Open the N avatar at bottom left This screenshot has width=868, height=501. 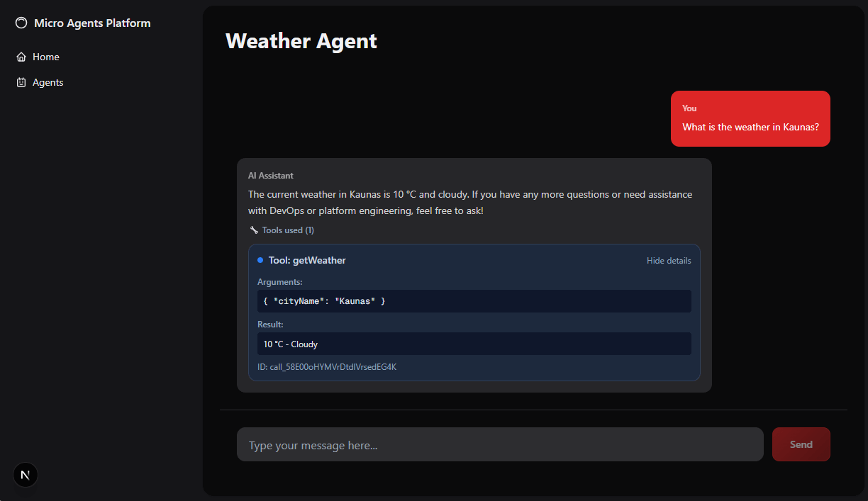pos(25,475)
